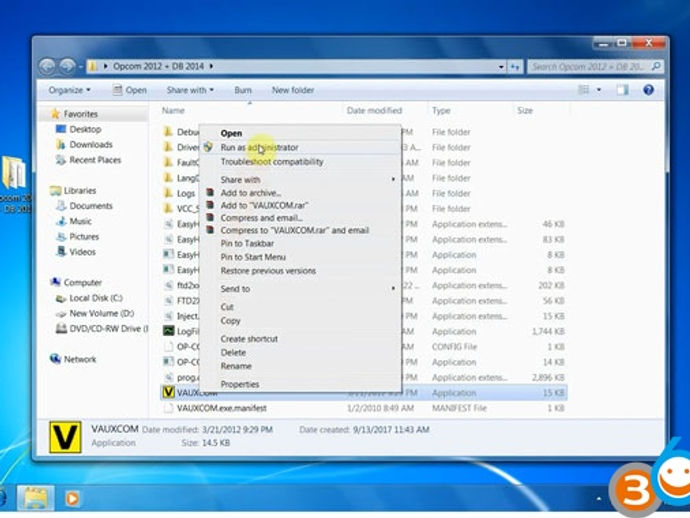Image resolution: width=690 pixels, height=518 pixels.
Task: Sort by the Name column header
Action: click(173, 110)
